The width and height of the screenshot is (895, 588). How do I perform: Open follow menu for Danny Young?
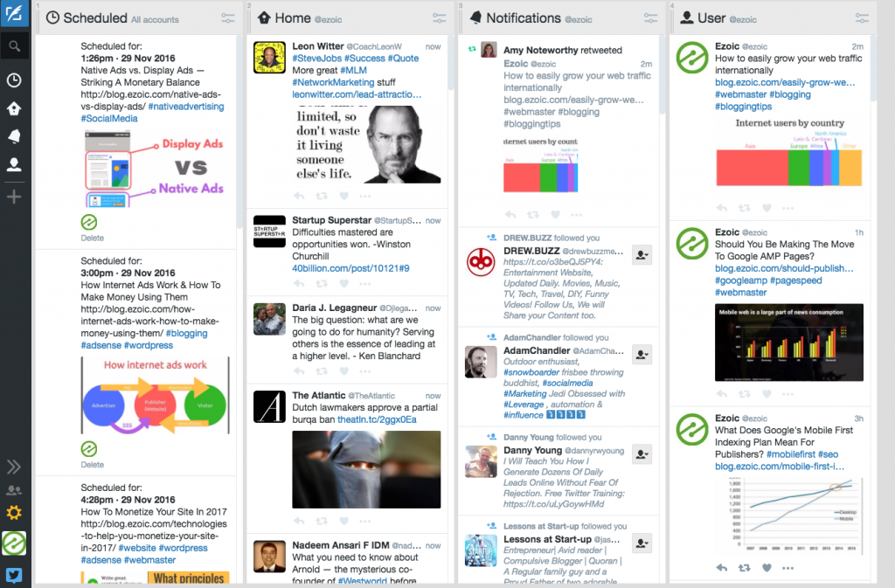(x=642, y=454)
